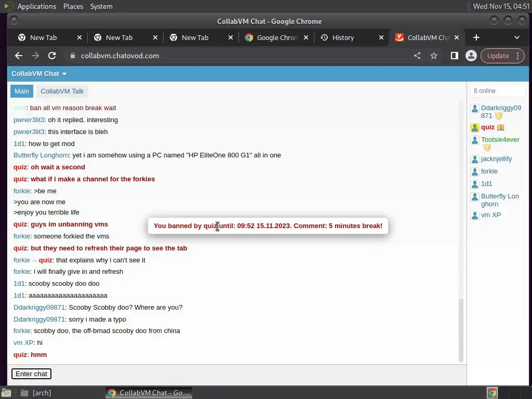532x399 pixels.
Task: Click 1d1's avatar icon in the user list
Action: [475, 184]
